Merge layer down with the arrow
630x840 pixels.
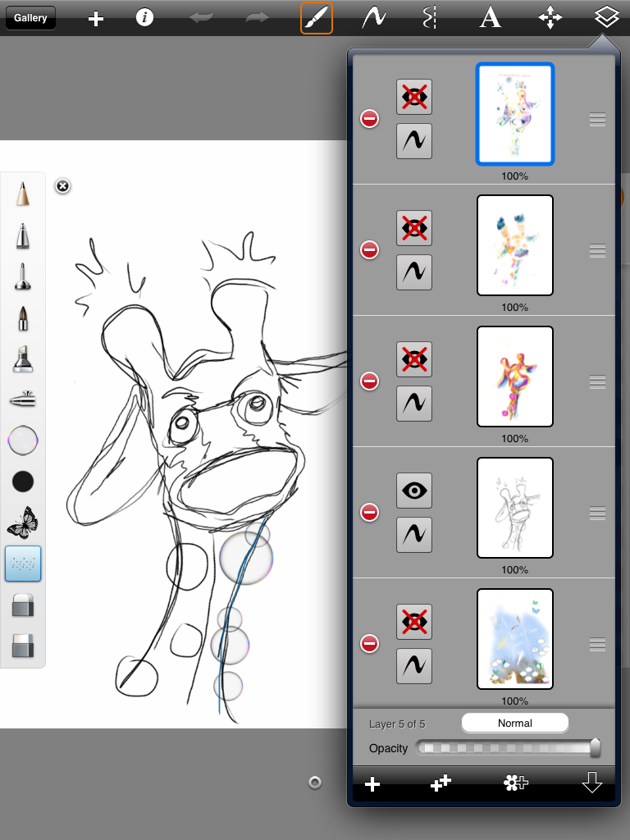[x=592, y=783]
